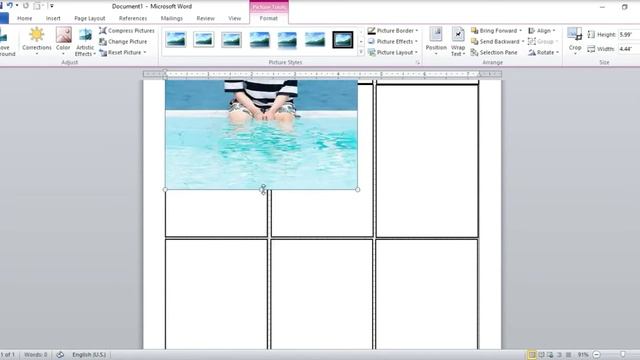
Task: Switch to the Page Layout tab
Action: (x=90, y=18)
